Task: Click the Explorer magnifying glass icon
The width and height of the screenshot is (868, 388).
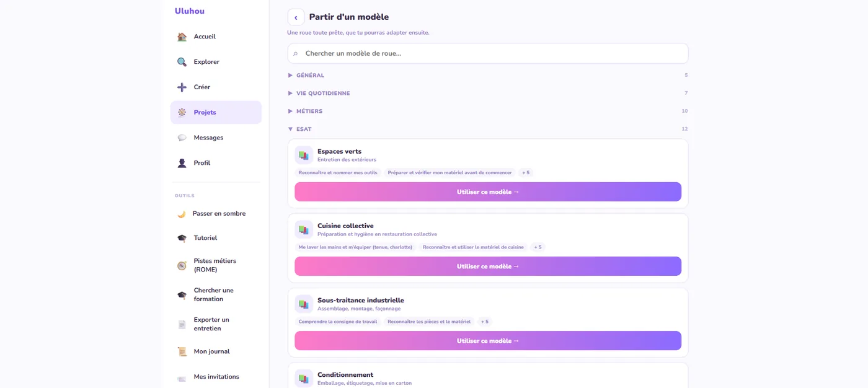Action: [182, 62]
